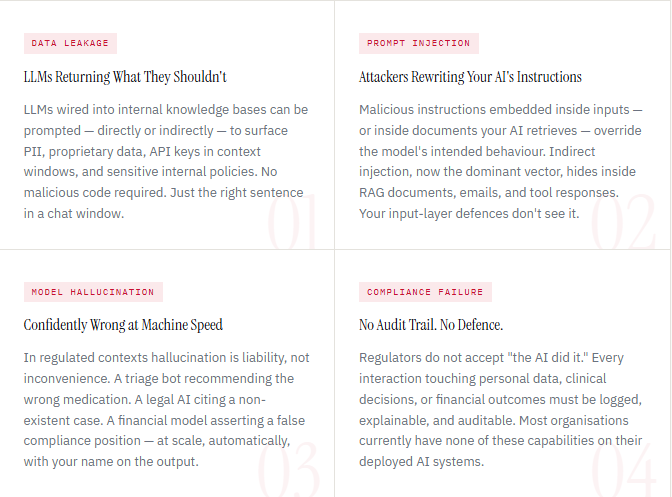
Task: Select the MODEL HALLUCINATION tag
Action: click(93, 292)
